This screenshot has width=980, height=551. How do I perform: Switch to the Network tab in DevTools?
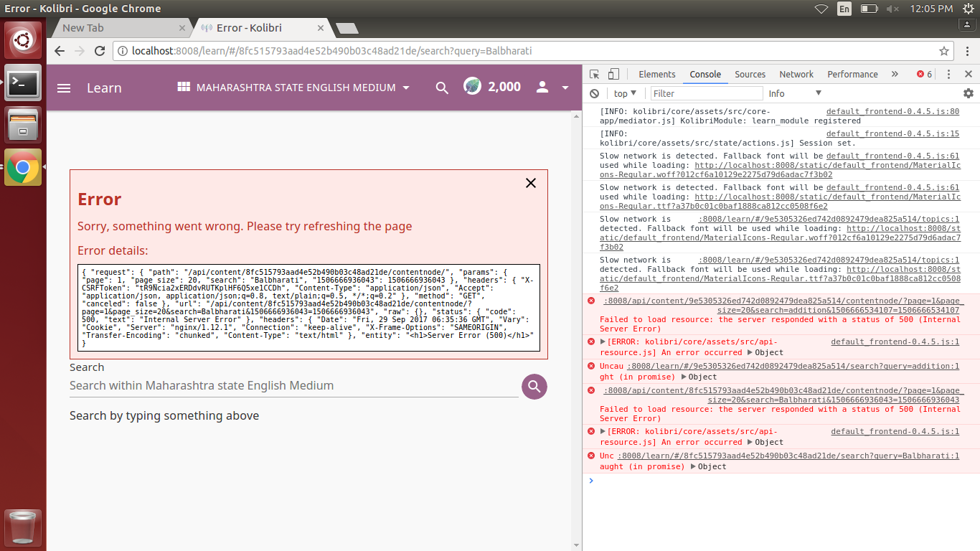point(796,74)
